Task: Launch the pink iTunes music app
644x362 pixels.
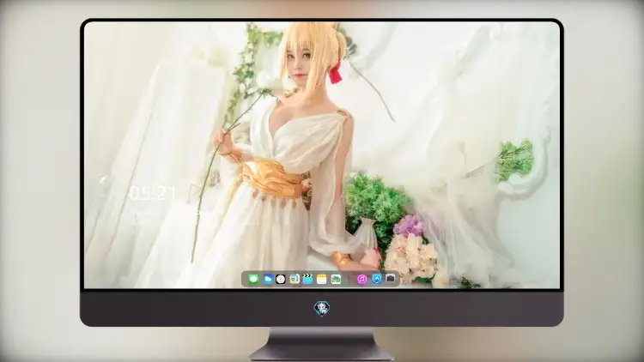Action: coord(361,280)
